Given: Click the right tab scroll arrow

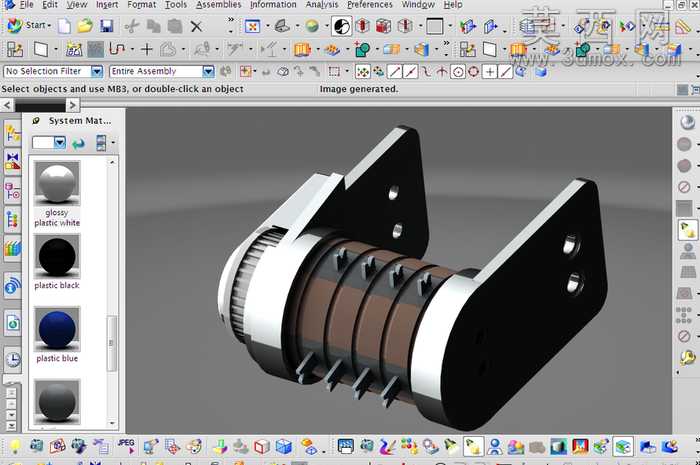Looking at the screenshot, I should [x=73, y=105].
